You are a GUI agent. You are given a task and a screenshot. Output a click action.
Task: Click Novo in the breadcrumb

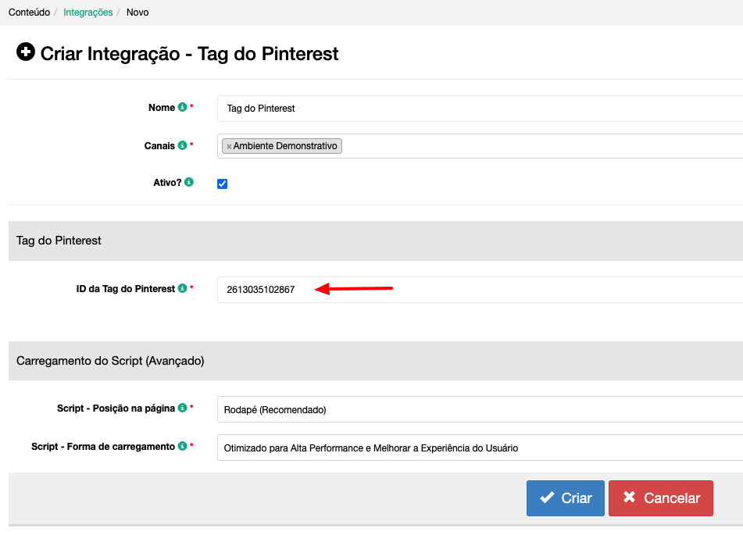[x=138, y=12]
